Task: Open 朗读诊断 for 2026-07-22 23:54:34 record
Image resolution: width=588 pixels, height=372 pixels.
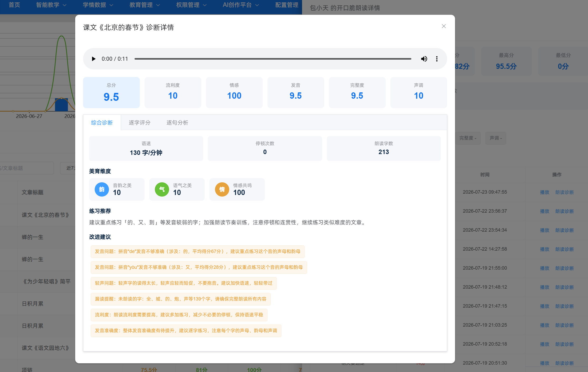Action: coord(565,230)
